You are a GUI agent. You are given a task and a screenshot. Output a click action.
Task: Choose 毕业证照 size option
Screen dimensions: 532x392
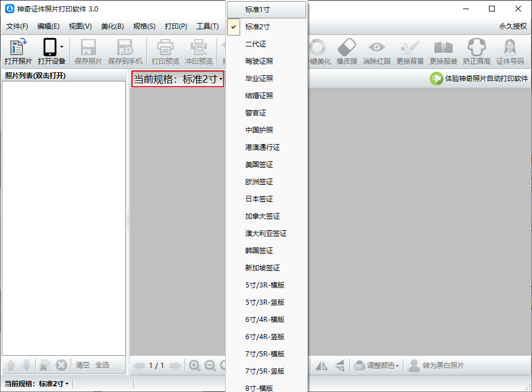tap(267, 79)
